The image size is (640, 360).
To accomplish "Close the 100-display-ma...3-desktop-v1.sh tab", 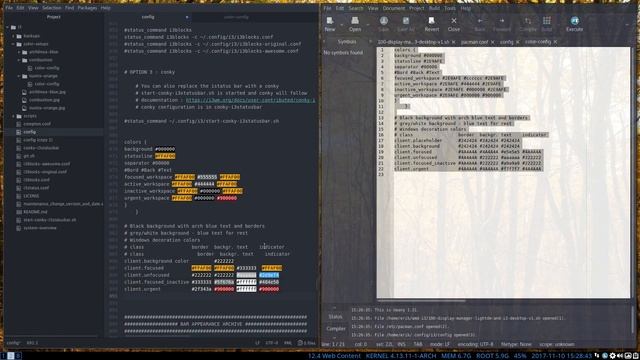I will click(453, 42).
